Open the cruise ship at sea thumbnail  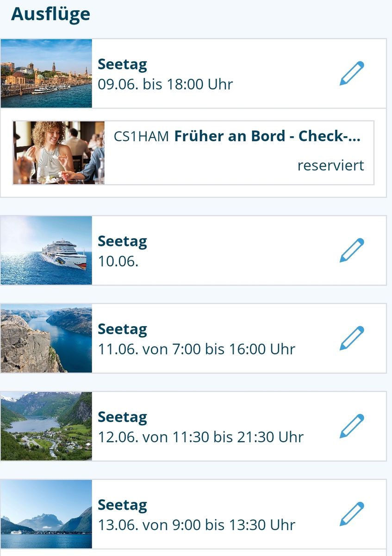[x=46, y=250]
